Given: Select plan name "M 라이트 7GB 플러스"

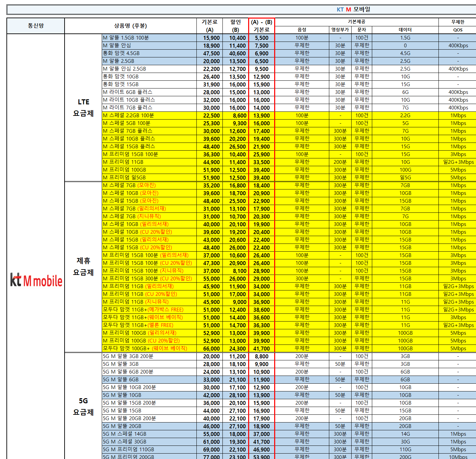Looking at the screenshot, I should 127,108.
